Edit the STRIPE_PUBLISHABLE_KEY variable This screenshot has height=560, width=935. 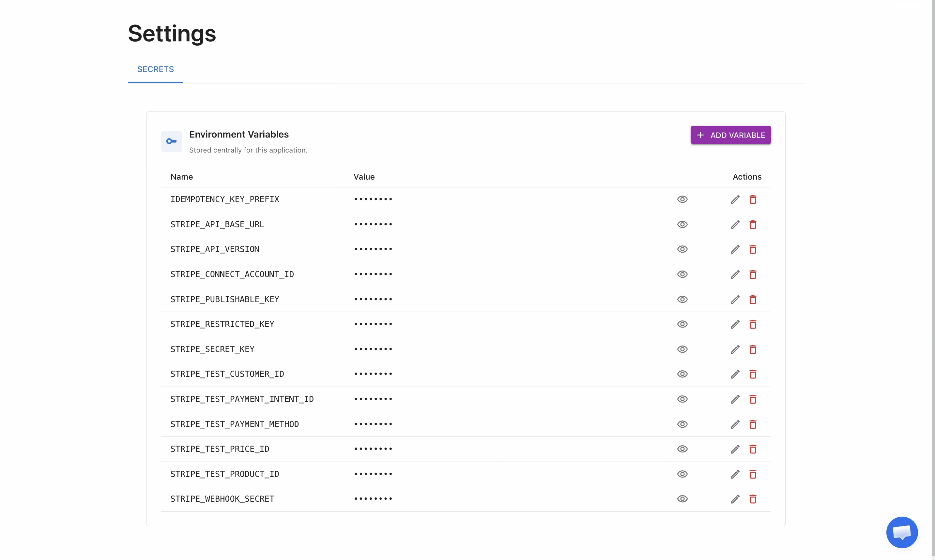pyautogui.click(x=735, y=300)
